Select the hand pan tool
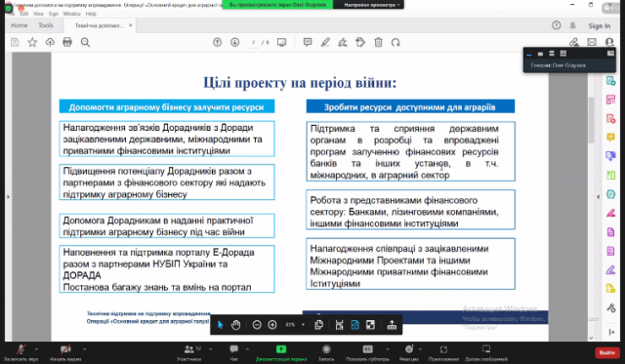The height and width of the screenshot is (364, 625). (236, 325)
